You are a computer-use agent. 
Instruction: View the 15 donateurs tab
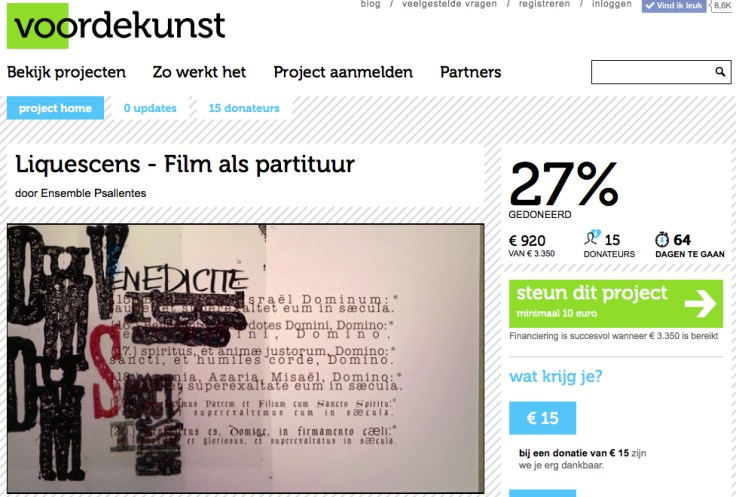[x=244, y=108]
